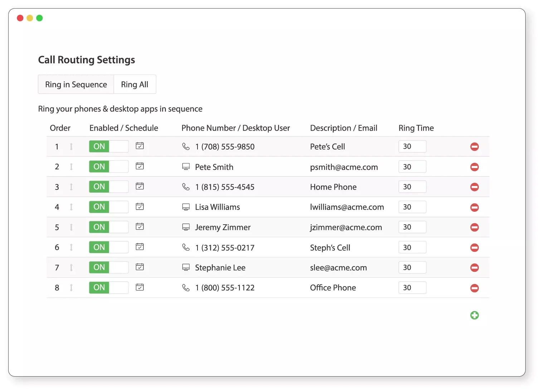Click the 1 (800) 555-1122 phone number
The height and width of the screenshot is (392, 541).
(225, 288)
